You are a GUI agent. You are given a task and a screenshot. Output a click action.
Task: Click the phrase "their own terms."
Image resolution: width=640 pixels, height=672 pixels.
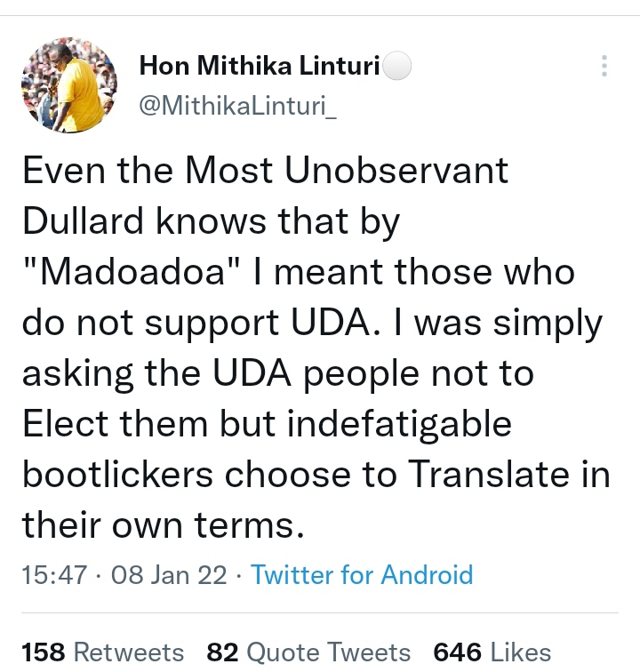pyautogui.click(x=164, y=525)
